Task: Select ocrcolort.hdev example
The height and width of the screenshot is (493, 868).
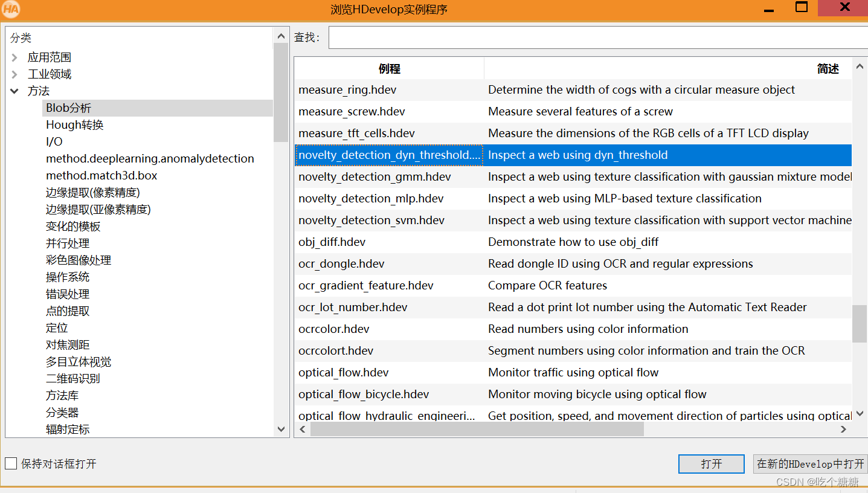Action: click(x=573, y=351)
